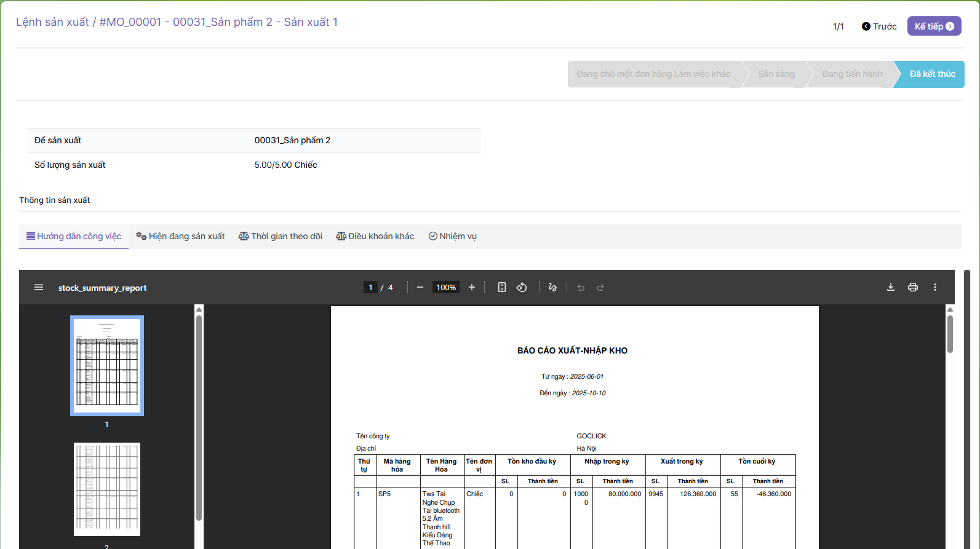Print the PDF document
This screenshot has width=980, height=549.
(913, 288)
